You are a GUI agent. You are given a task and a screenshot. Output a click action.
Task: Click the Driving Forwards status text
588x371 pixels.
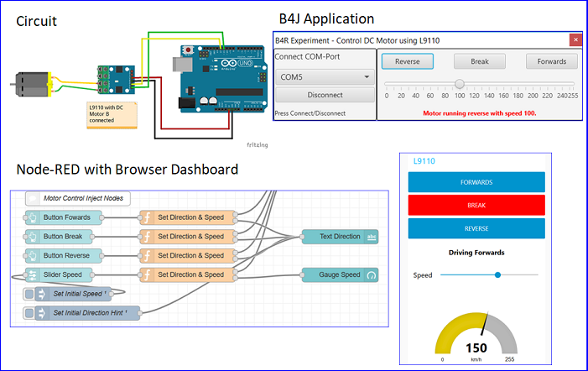click(476, 253)
